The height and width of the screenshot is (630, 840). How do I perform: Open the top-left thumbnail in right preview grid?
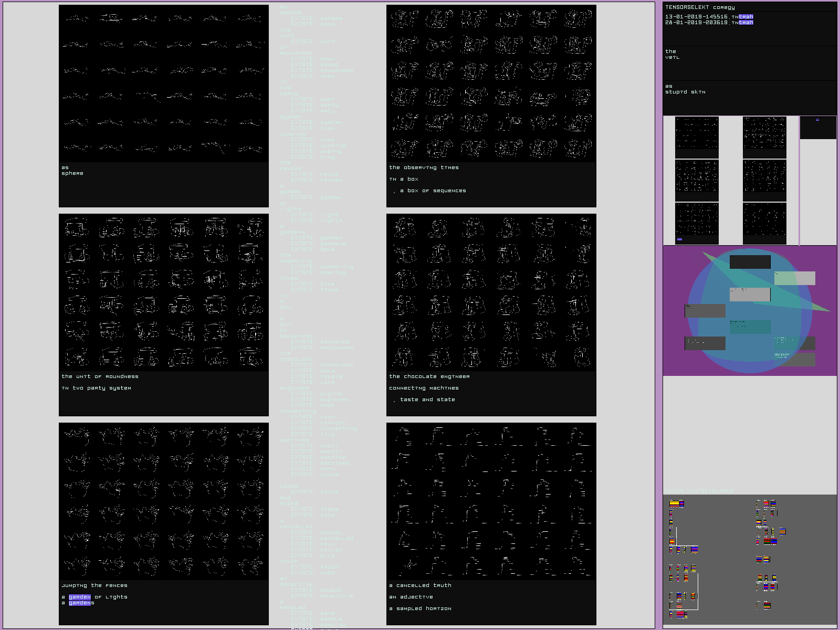tap(696, 133)
